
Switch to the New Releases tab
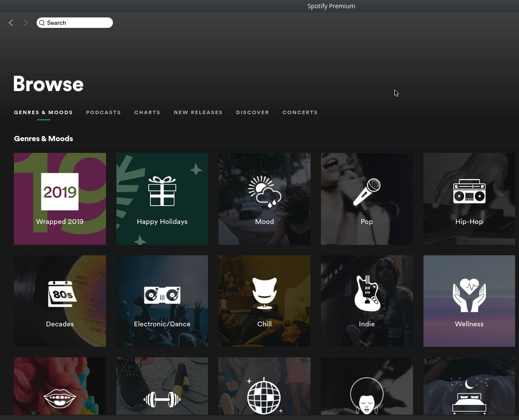tap(198, 112)
